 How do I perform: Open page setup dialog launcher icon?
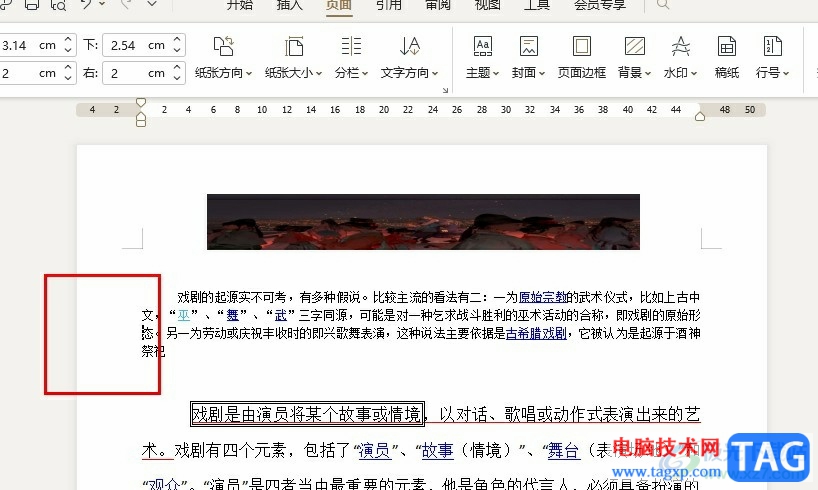coord(445,90)
